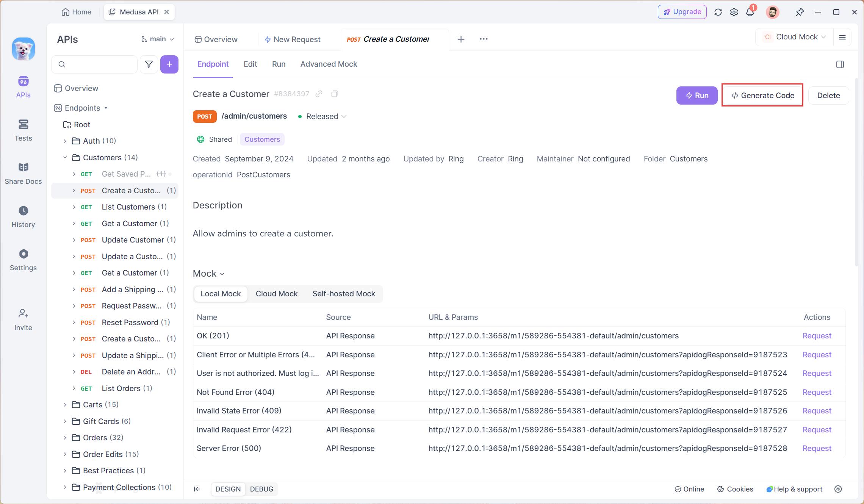The image size is (864, 504).
Task: Close the Medusa API tab
Action: pyautogui.click(x=166, y=12)
